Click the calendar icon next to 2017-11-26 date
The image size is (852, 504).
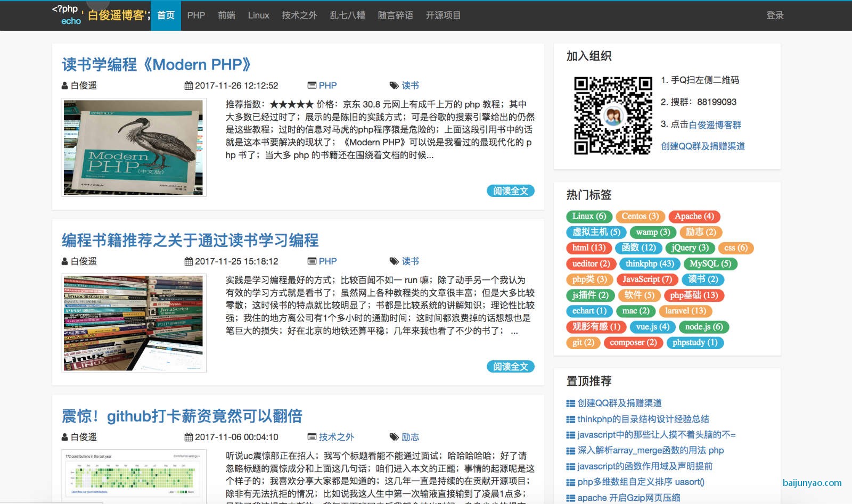point(189,85)
